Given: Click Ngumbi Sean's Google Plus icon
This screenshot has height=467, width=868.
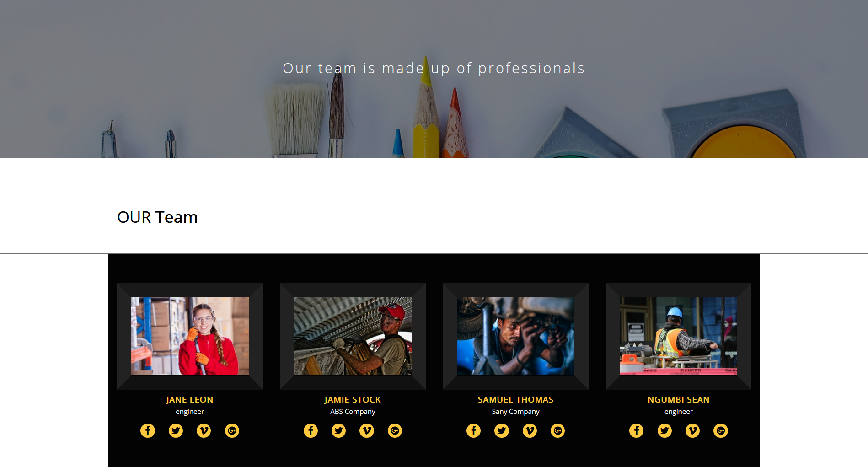Looking at the screenshot, I should coord(721,430).
